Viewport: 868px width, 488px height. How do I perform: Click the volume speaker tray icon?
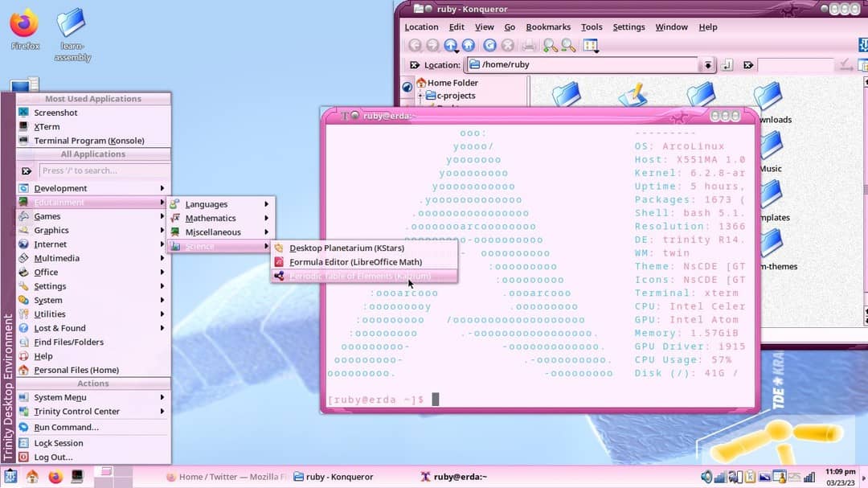706,477
